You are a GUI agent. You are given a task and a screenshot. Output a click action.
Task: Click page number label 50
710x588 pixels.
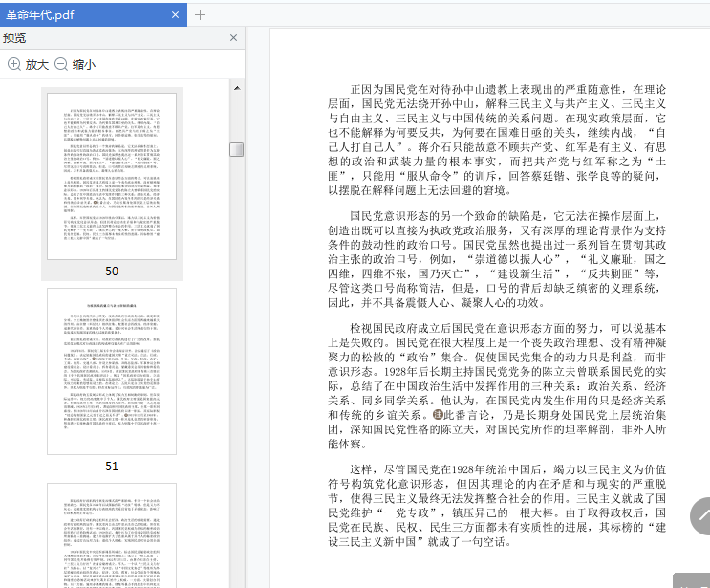pyautogui.click(x=112, y=271)
